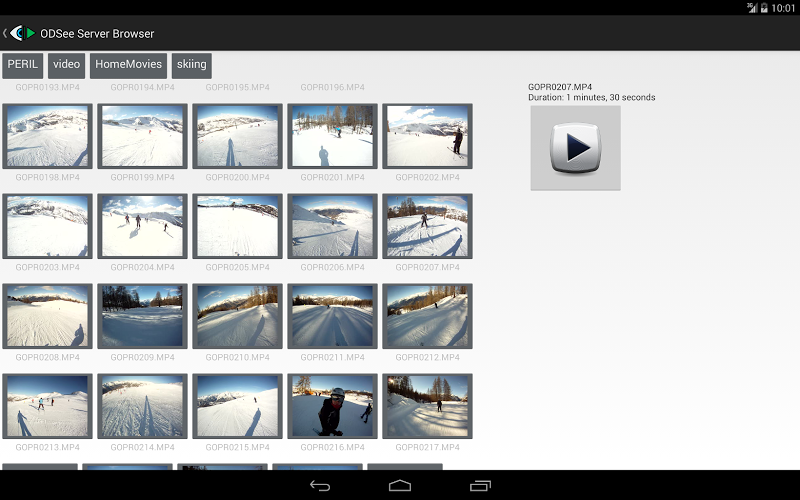This screenshot has height=500, width=800.
Task: Tap the back caret beside the app logo
Action: coord(5,33)
